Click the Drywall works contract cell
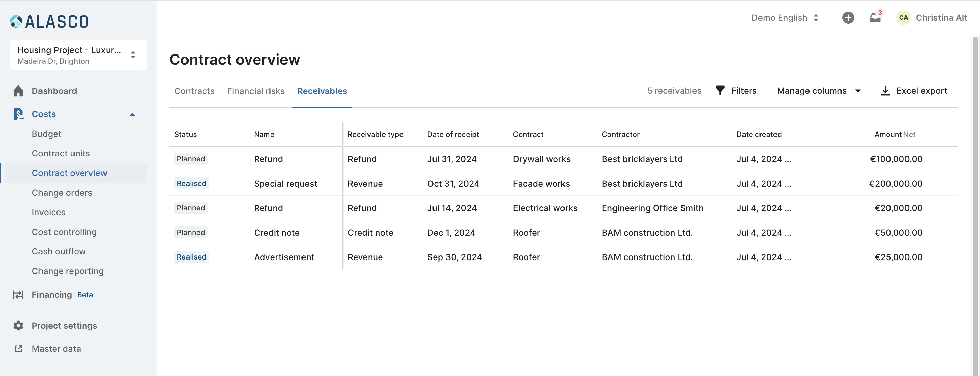Image resolution: width=980 pixels, height=376 pixels. (x=542, y=159)
